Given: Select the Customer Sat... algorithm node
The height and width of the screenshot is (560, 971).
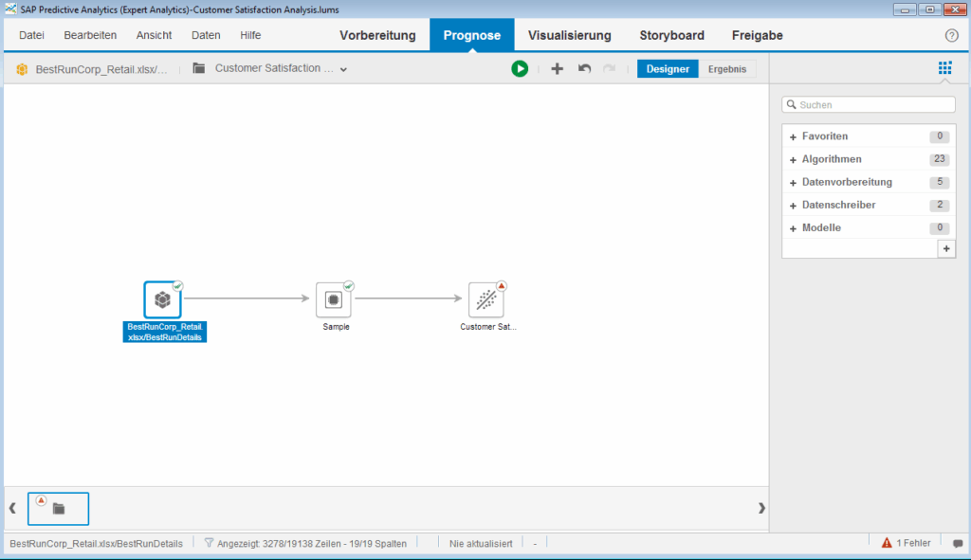Looking at the screenshot, I should pos(486,299).
